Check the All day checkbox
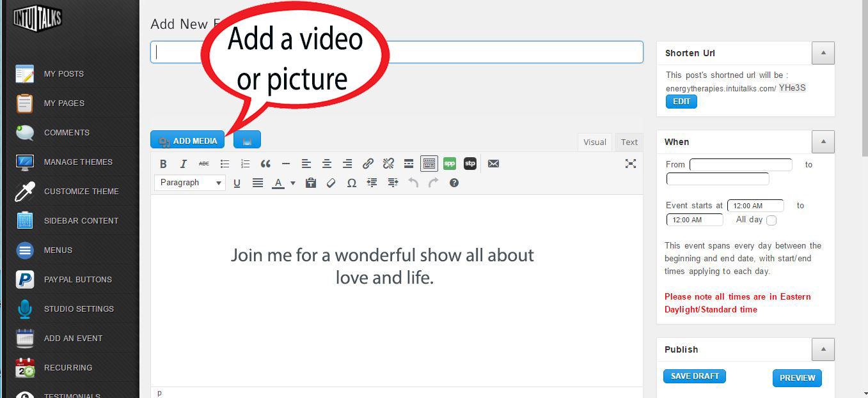Screen dimensions: 868x398 (x=771, y=220)
